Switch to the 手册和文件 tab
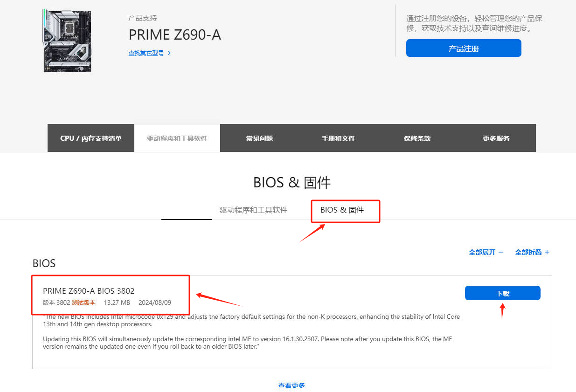 click(x=338, y=138)
